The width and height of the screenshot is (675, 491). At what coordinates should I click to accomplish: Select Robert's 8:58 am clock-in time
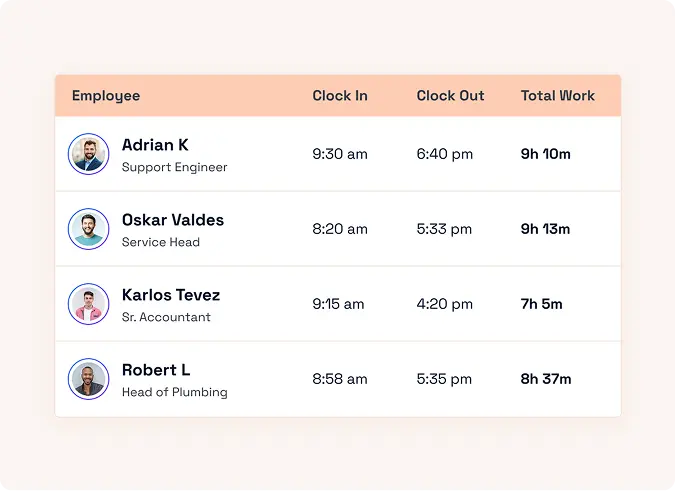click(x=340, y=379)
